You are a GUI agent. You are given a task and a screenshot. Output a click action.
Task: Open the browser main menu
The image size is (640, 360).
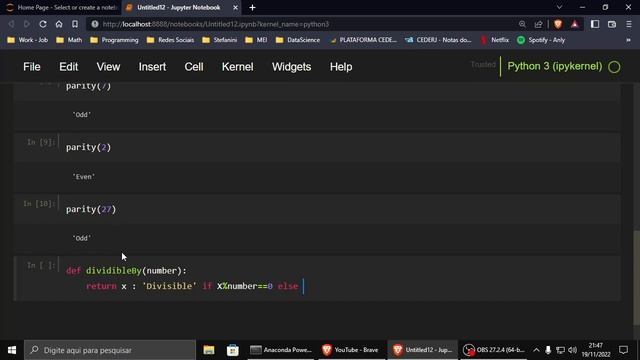(x=629, y=24)
